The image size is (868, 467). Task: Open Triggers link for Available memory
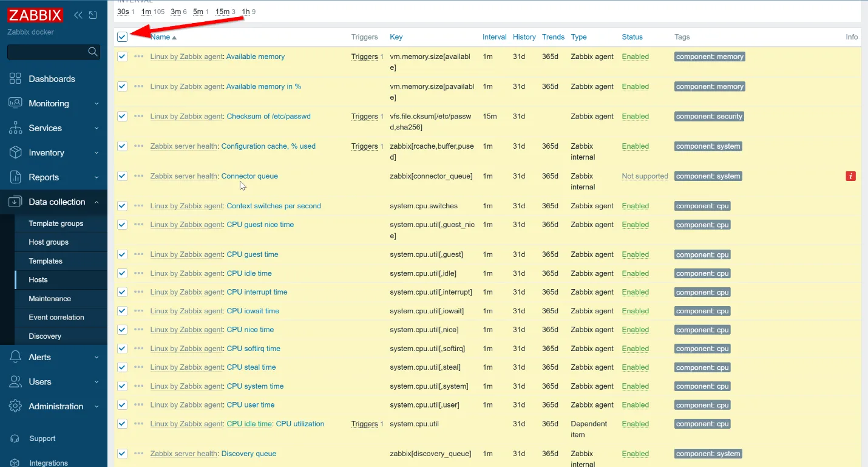point(365,56)
